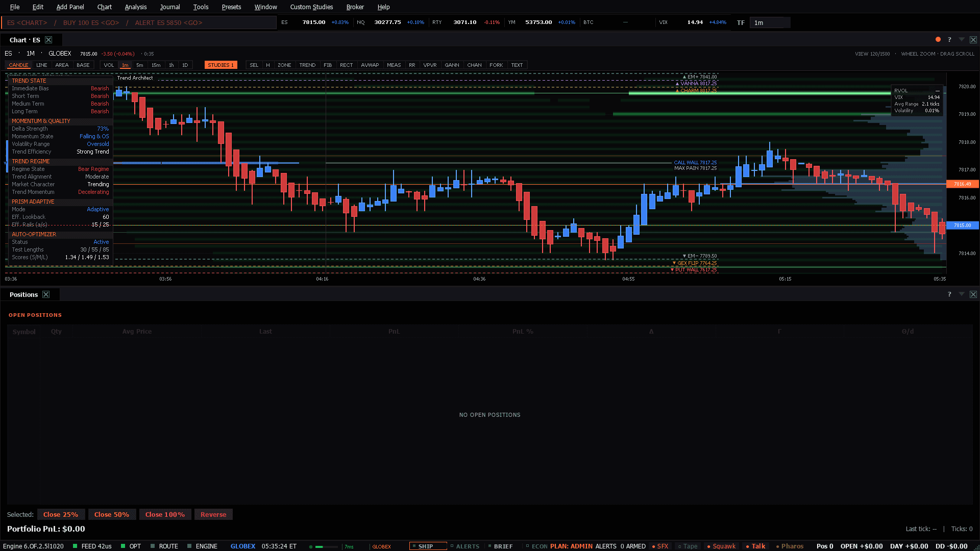Click the Reverse position button

(213, 514)
